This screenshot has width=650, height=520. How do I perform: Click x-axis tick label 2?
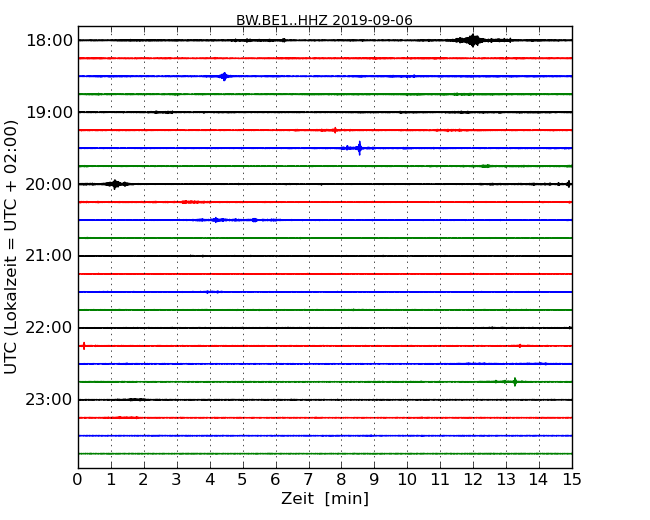pos(143,479)
